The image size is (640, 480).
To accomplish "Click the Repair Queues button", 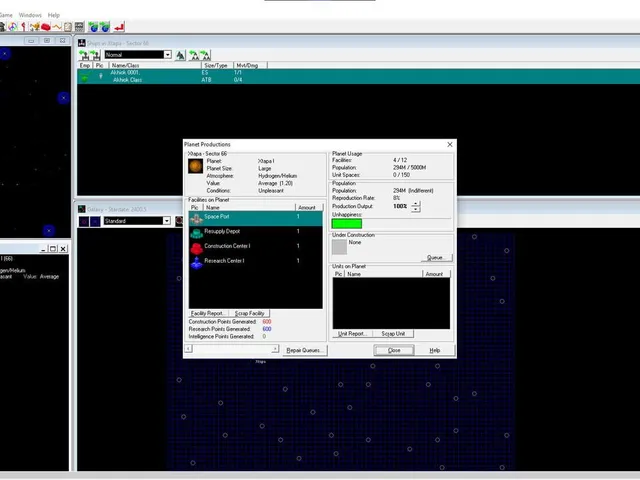I will 304,350.
